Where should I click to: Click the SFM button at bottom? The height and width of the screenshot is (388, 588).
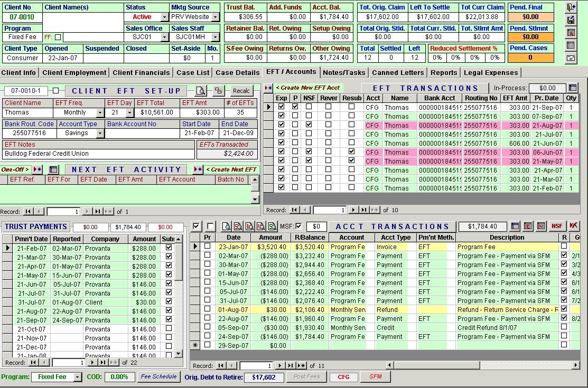pos(376,377)
